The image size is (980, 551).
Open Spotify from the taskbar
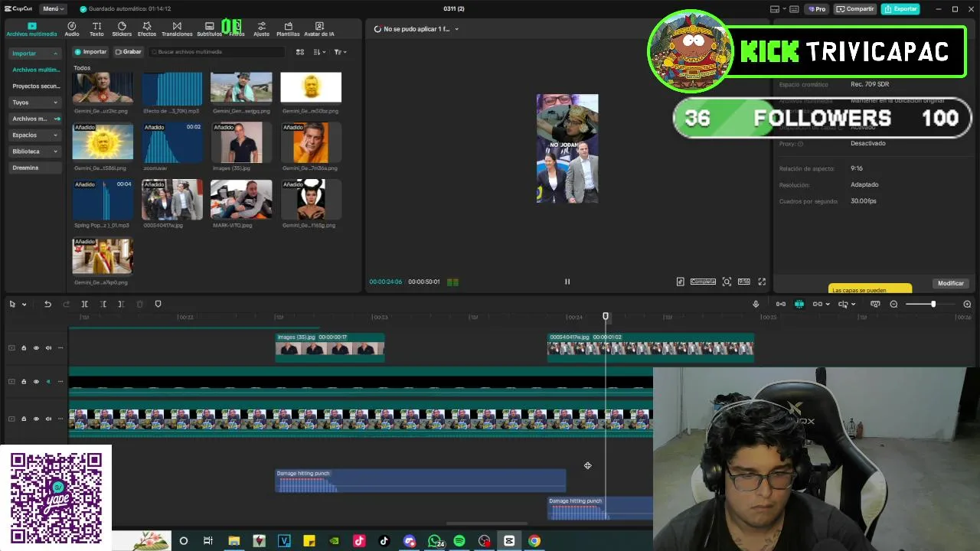(x=459, y=541)
